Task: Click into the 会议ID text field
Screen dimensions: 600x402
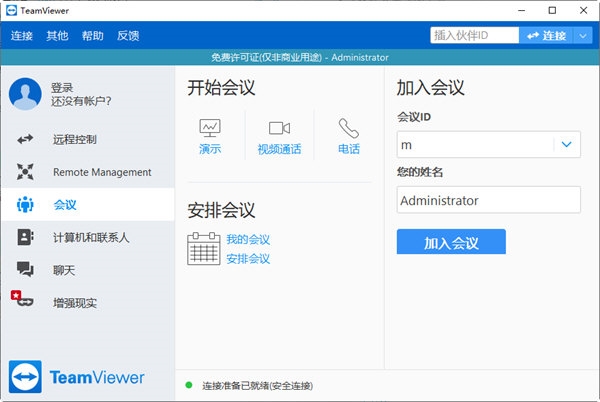Action: click(476, 145)
